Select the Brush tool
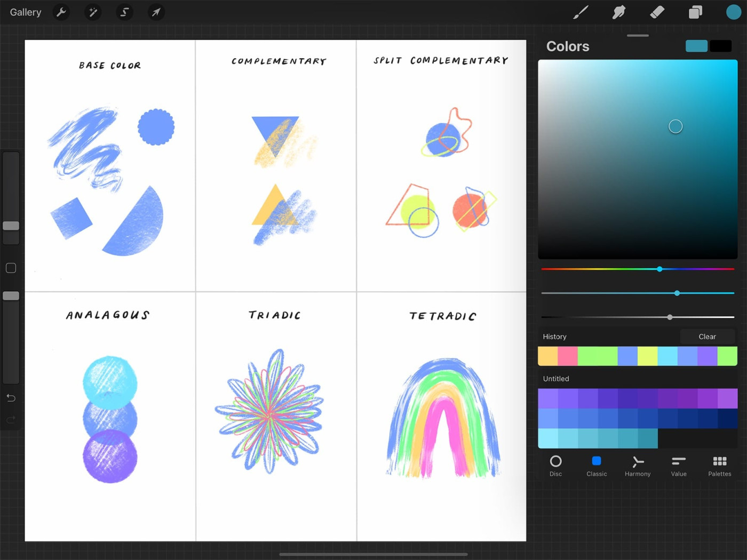Image resolution: width=747 pixels, height=560 pixels. point(581,12)
